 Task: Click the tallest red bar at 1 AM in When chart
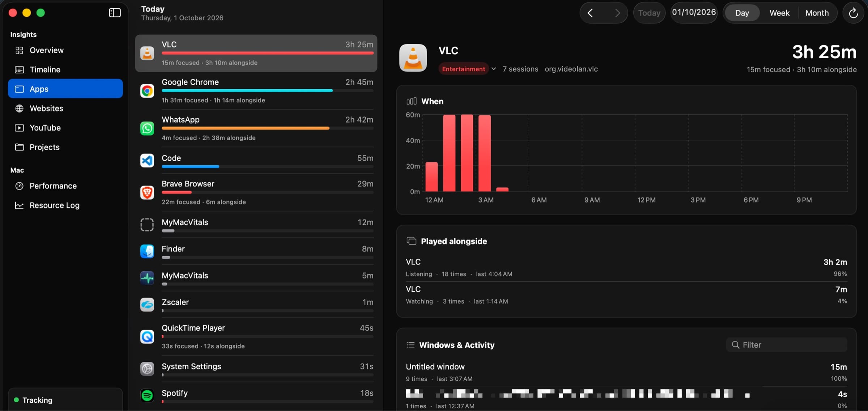(x=449, y=153)
